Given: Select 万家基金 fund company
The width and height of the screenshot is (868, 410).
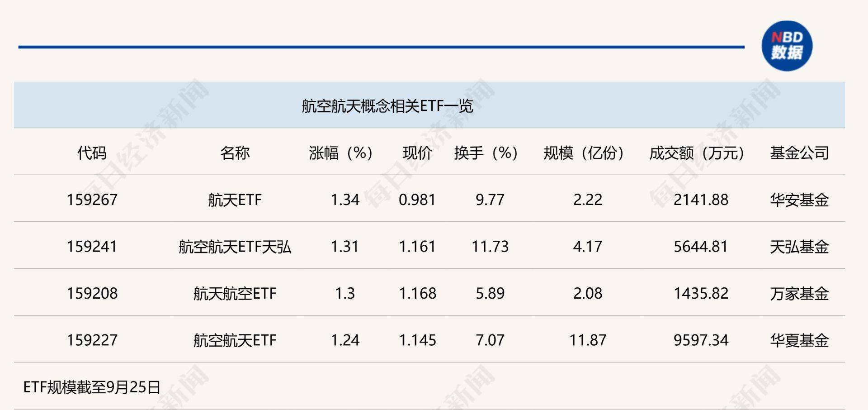Looking at the screenshot, I should pyautogui.click(x=799, y=293).
